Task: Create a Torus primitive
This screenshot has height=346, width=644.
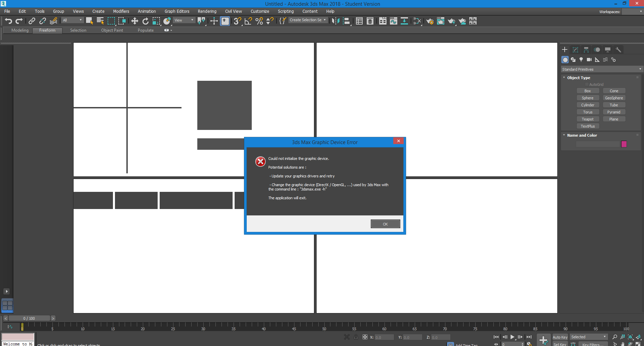Action: coord(588,112)
